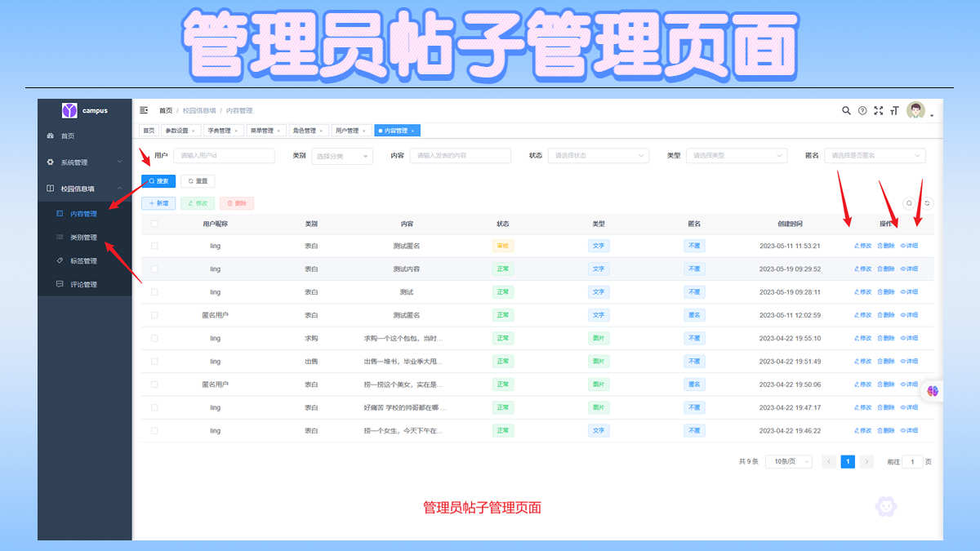
Task: Click the campus logo icon
Action: [70, 110]
